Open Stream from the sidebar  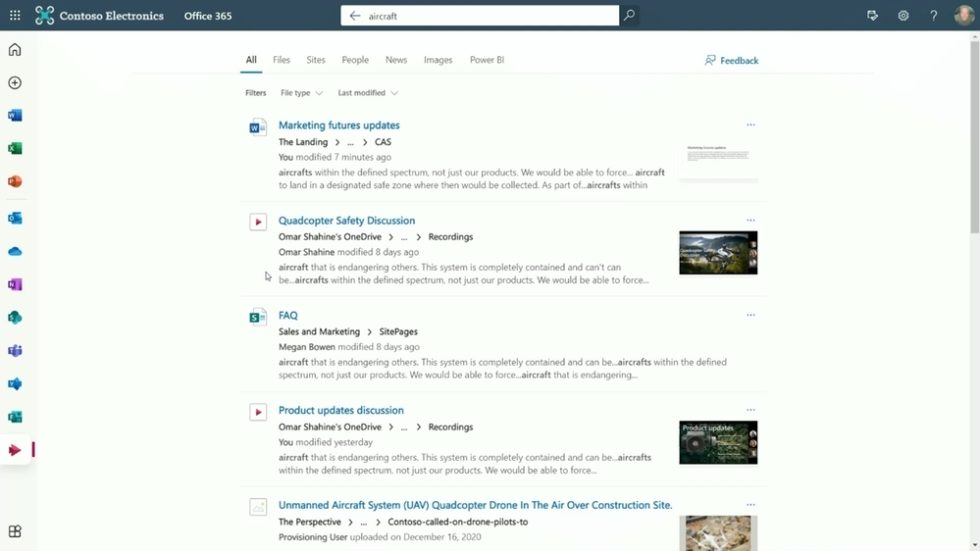(15, 450)
